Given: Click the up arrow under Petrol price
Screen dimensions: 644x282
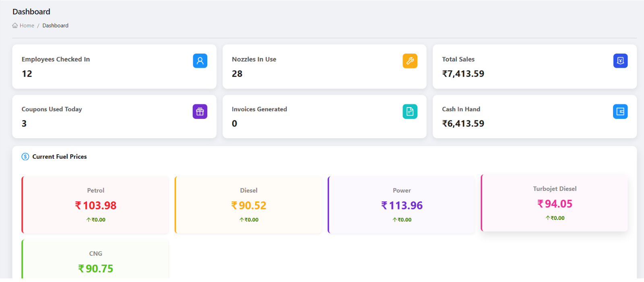Looking at the screenshot, I should [88, 220].
